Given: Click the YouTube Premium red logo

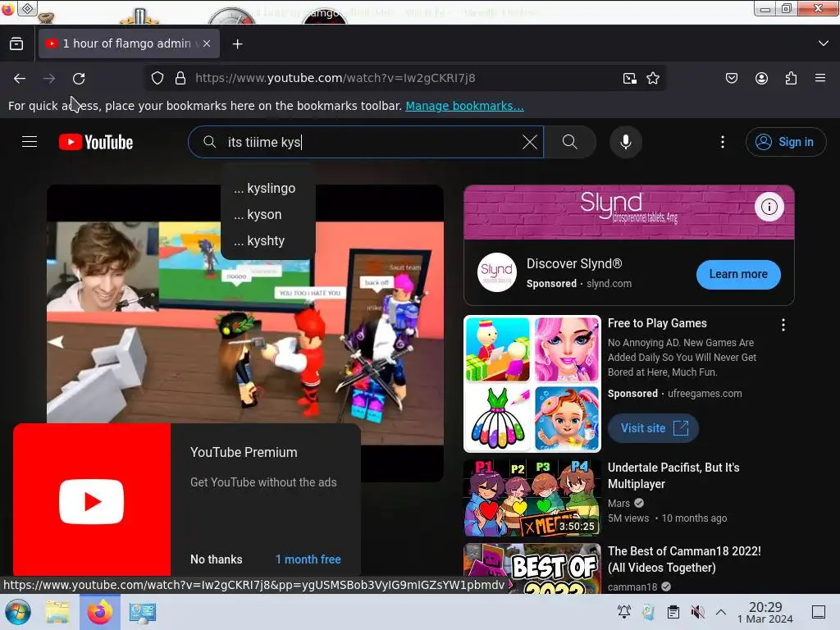Looking at the screenshot, I should 92,501.
